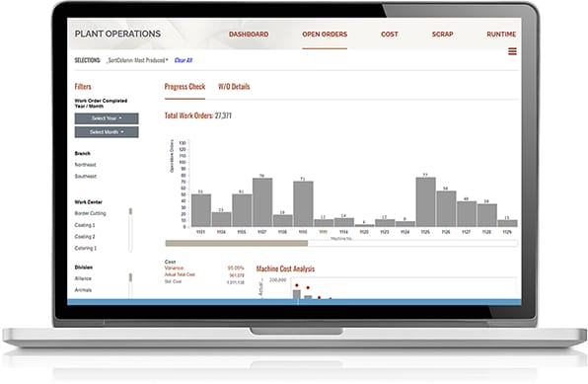Select the Alliance division filter
Image resolution: width=588 pixels, height=384 pixels.
pos(83,278)
